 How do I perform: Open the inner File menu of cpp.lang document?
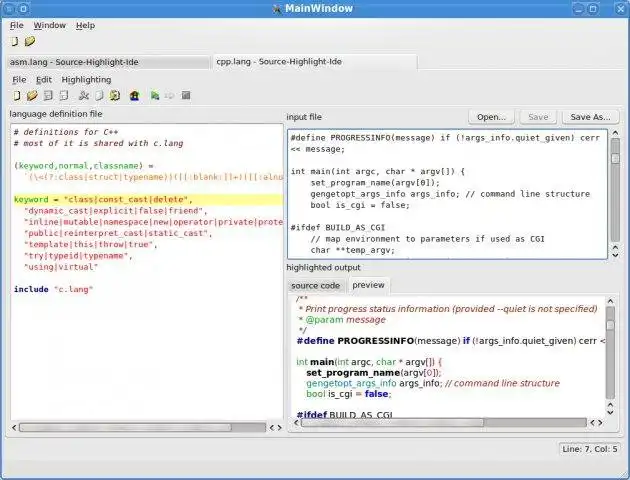(x=19, y=80)
